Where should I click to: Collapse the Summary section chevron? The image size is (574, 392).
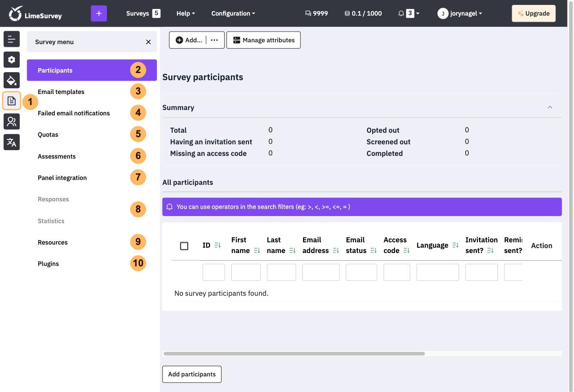click(550, 107)
